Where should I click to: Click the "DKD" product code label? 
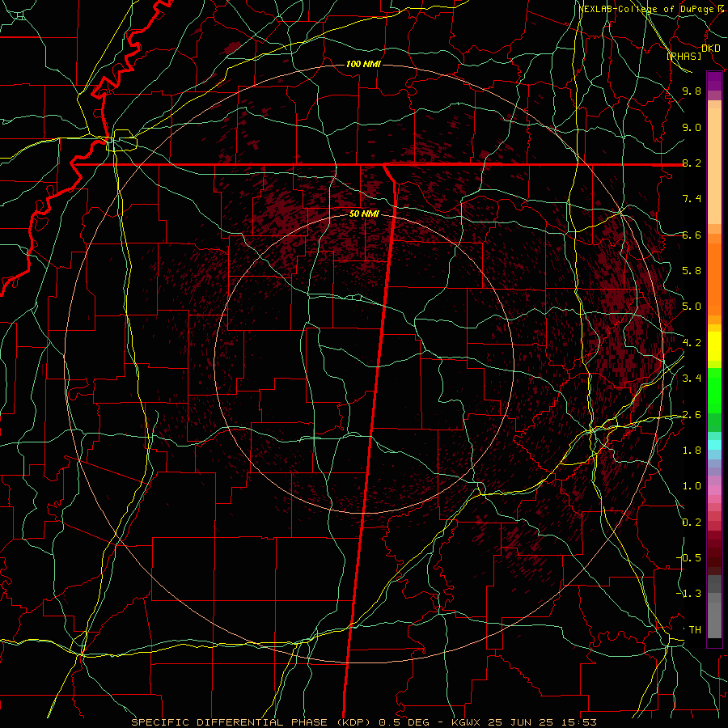pyautogui.click(x=711, y=49)
